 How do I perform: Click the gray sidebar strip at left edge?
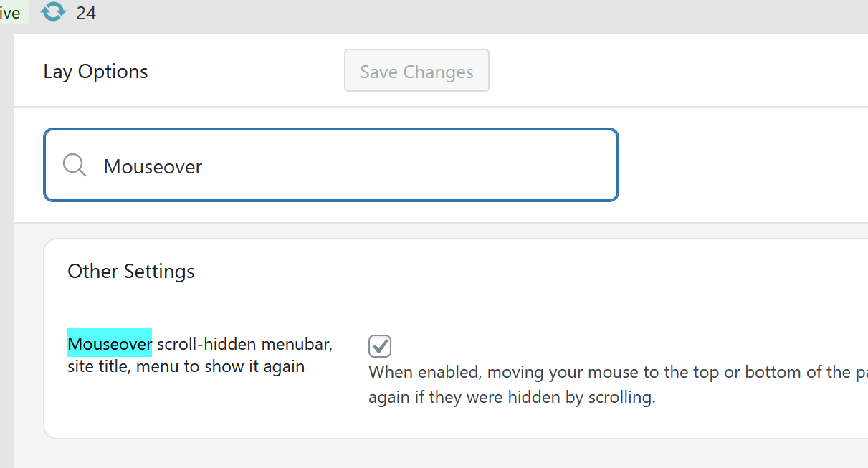point(6,251)
